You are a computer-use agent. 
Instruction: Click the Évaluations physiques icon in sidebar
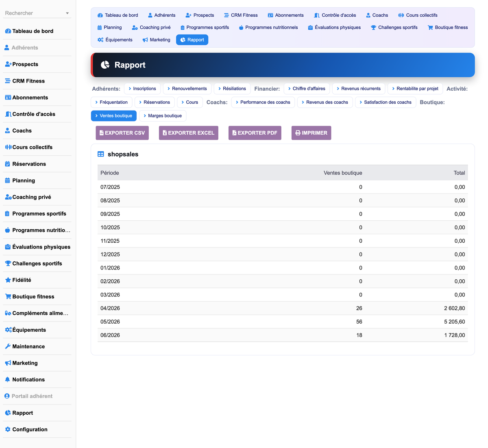(x=8, y=247)
